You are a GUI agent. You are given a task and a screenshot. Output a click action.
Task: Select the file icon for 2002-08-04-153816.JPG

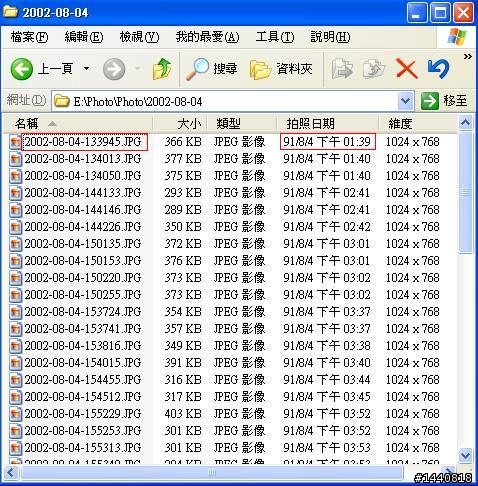[x=15, y=346]
